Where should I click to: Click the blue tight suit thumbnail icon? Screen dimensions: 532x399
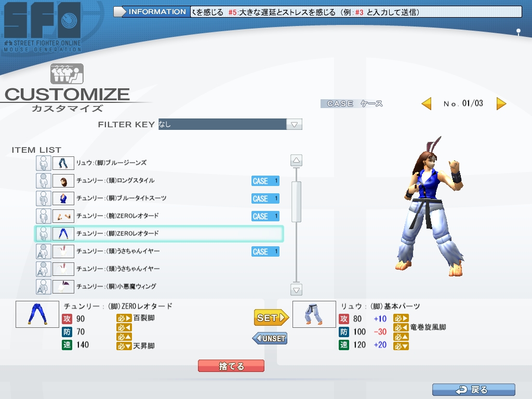coord(63,198)
